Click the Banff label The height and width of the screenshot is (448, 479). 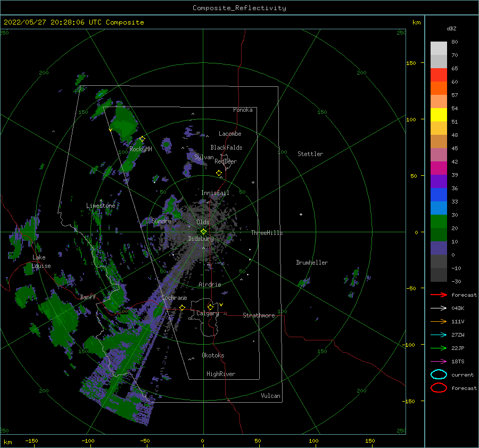[x=88, y=297]
